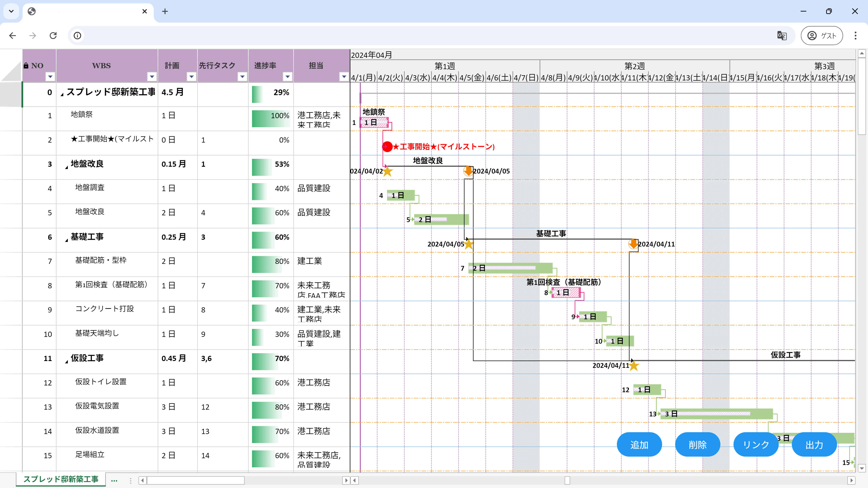The height and width of the screenshot is (488, 868).
Task: Select the スプレッド邸新築工事 sheet tab
Action: 61,479
